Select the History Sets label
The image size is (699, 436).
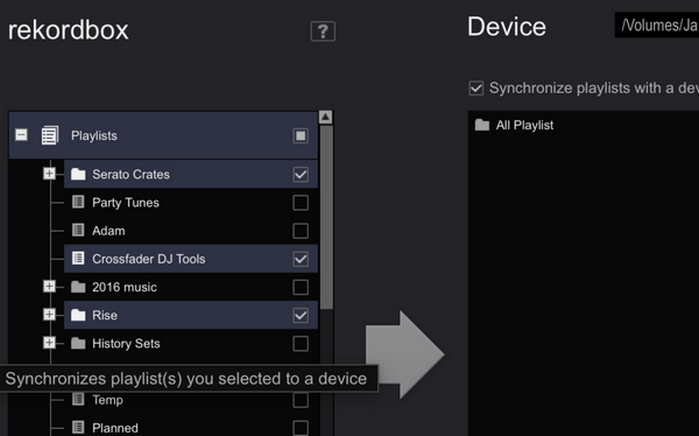tap(126, 344)
